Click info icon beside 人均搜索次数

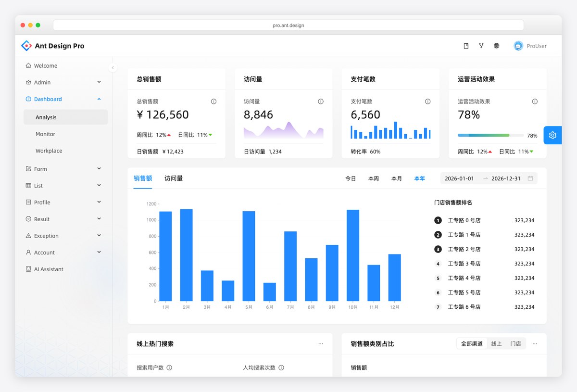[281, 367]
